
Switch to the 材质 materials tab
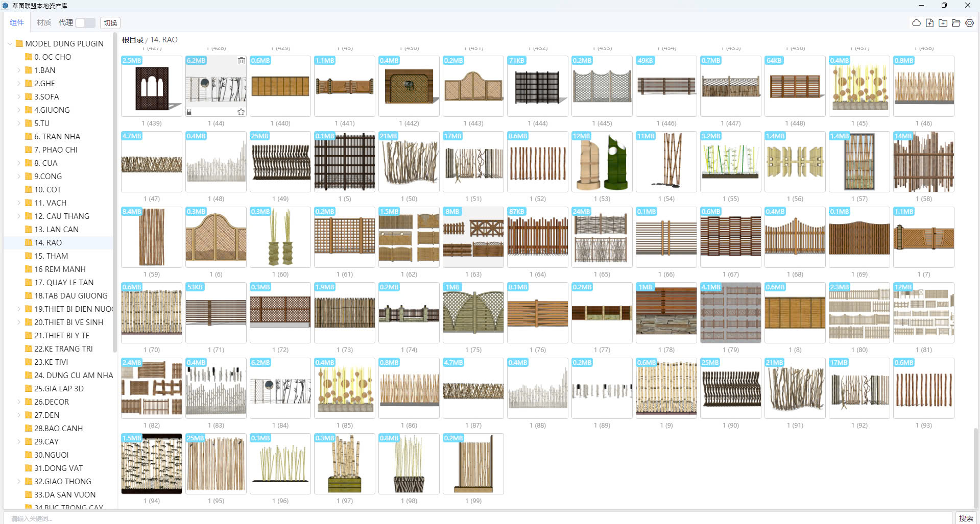pyautogui.click(x=44, y=23)
